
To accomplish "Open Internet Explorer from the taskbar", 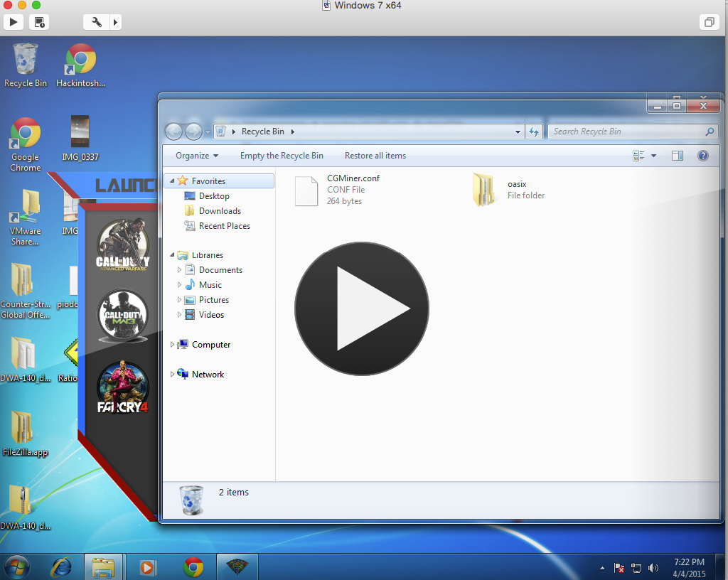I will [x=61, y=567].
